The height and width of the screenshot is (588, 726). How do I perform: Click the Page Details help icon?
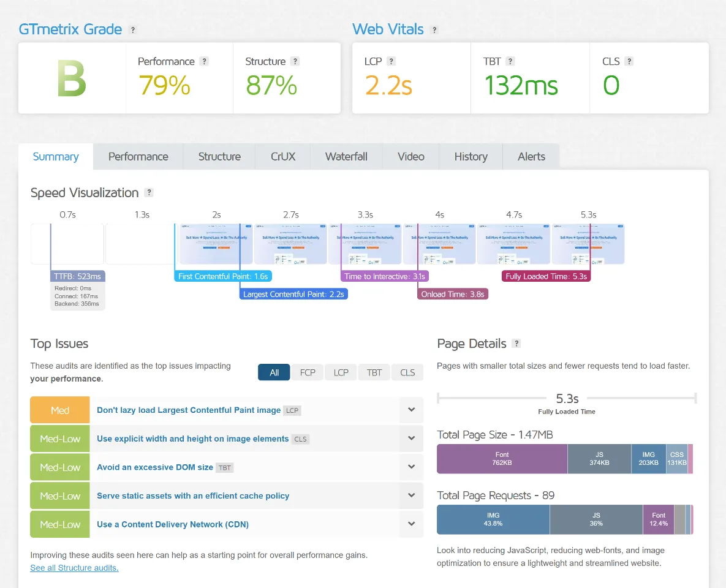tap(516, 344)
